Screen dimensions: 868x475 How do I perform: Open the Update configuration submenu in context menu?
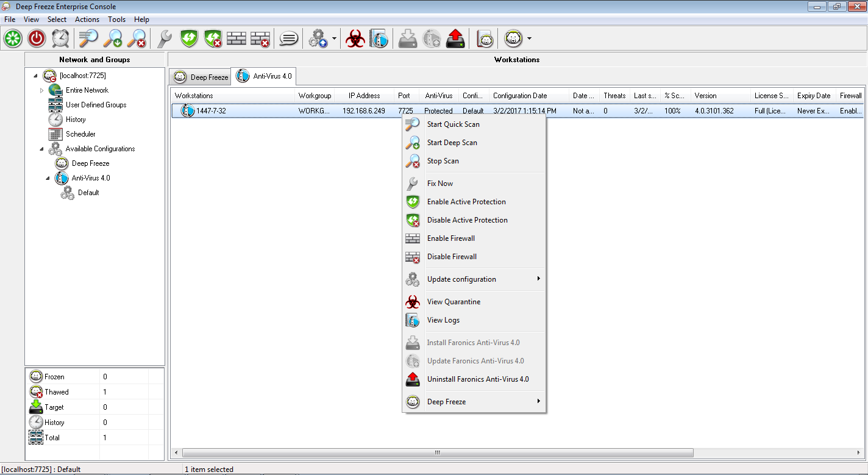[x=474, y=279]
